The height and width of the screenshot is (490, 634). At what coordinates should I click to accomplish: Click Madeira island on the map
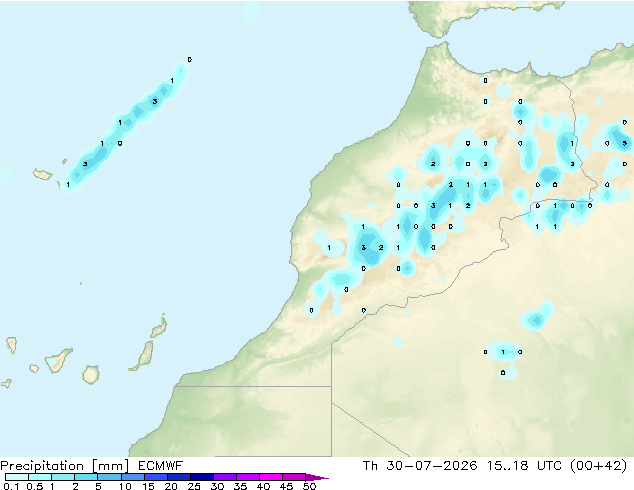pos(43,175)
